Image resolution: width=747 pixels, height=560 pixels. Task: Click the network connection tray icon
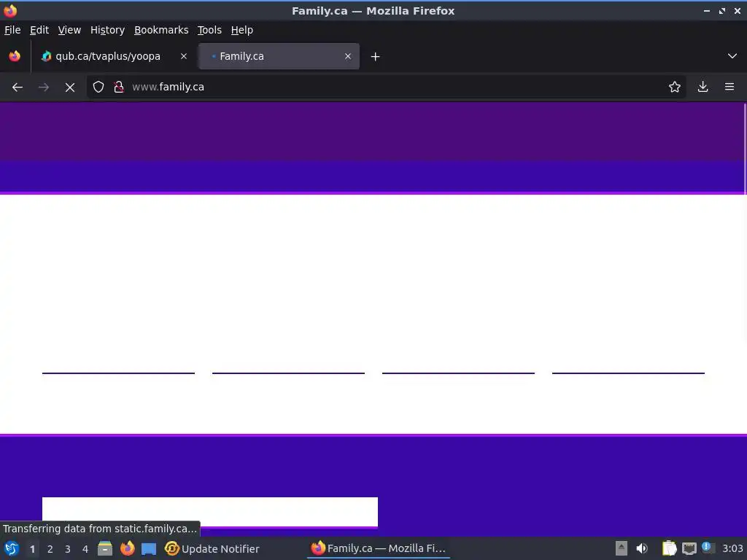point(689,548)
